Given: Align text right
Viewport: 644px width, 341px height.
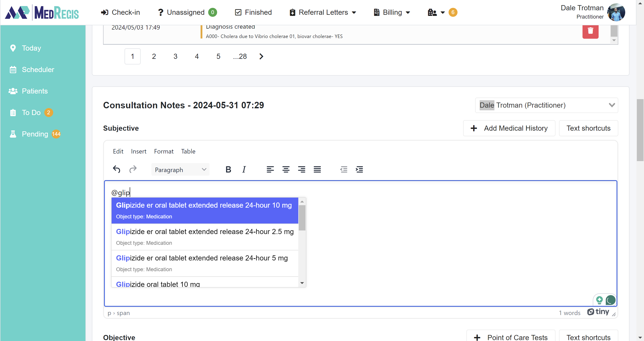Looking at the screenshot, I should coord(301,169).
